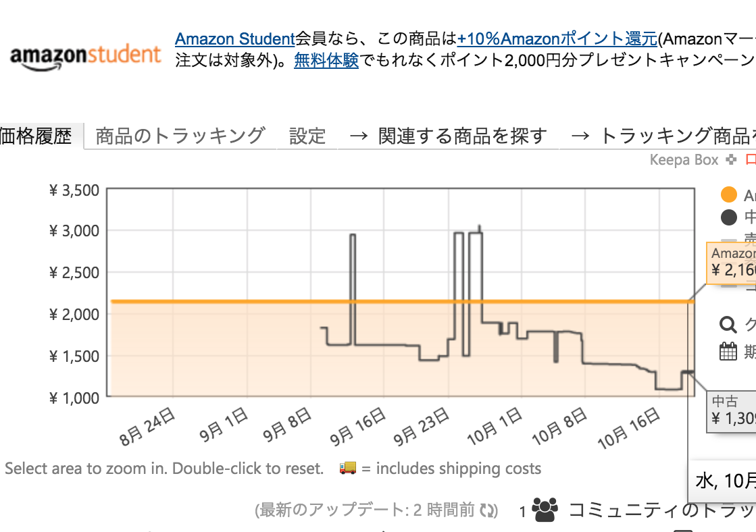Click the Amazon Student logo

tap(85, 58)
